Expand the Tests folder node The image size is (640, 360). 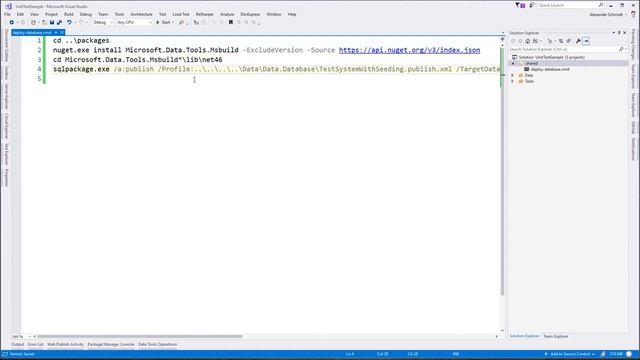tap(513, 81)
